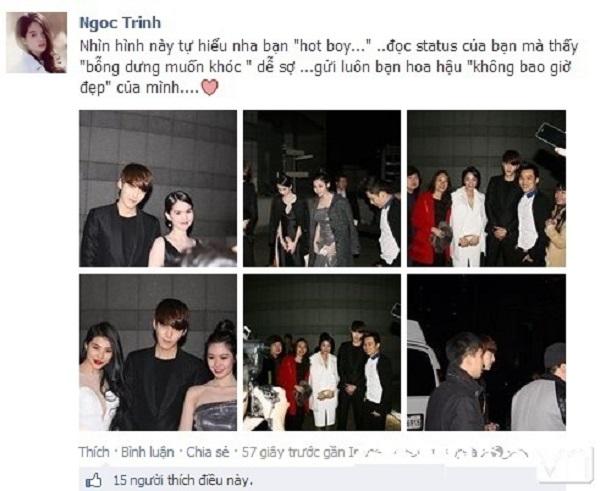Open bottom-middle group photo with camera
Screen dimensions: 600x491
point(322,352)
